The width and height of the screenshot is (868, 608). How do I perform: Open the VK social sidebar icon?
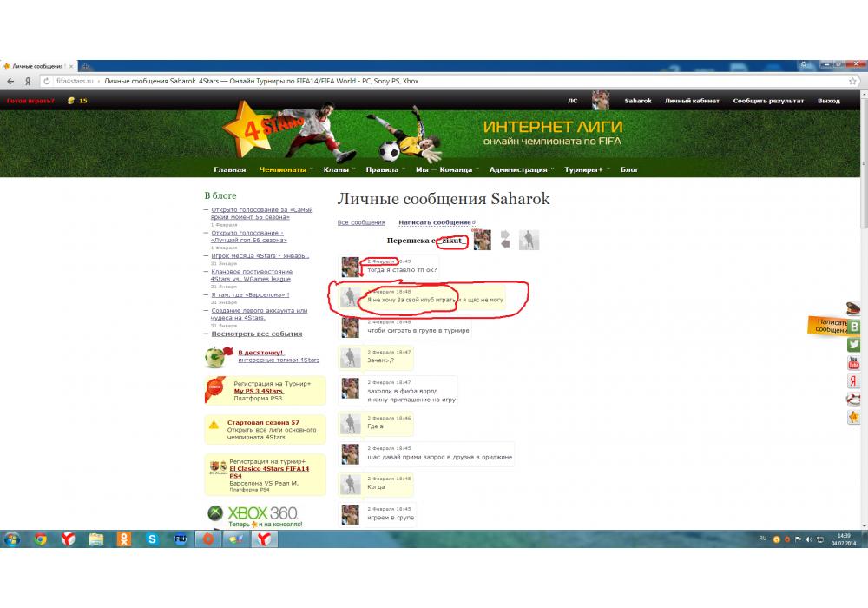(854, 327)
